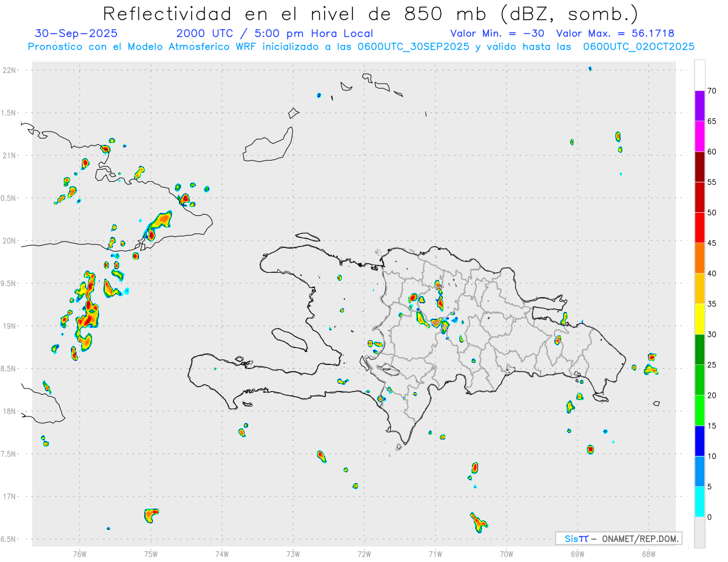
Task: Click the '76W' longitude label
Action: (x=79, y=554)
